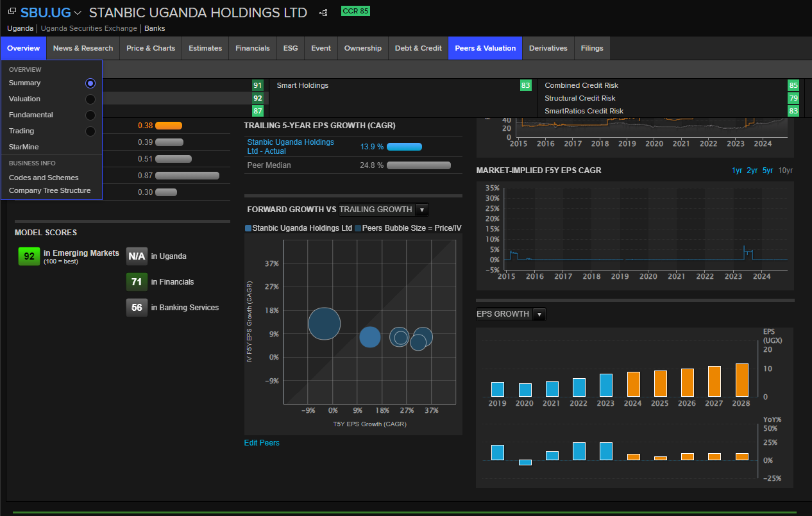Click the SmartRatios Credit Risk 83 badge
This screenshot has width=812, height=516.
point(793,111)
